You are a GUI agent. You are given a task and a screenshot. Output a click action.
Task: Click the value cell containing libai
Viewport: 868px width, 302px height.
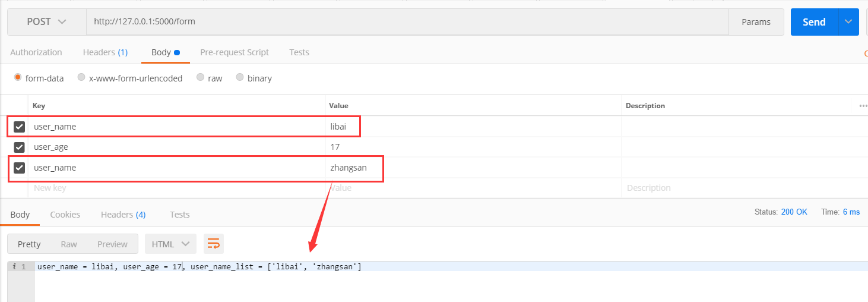473,127
